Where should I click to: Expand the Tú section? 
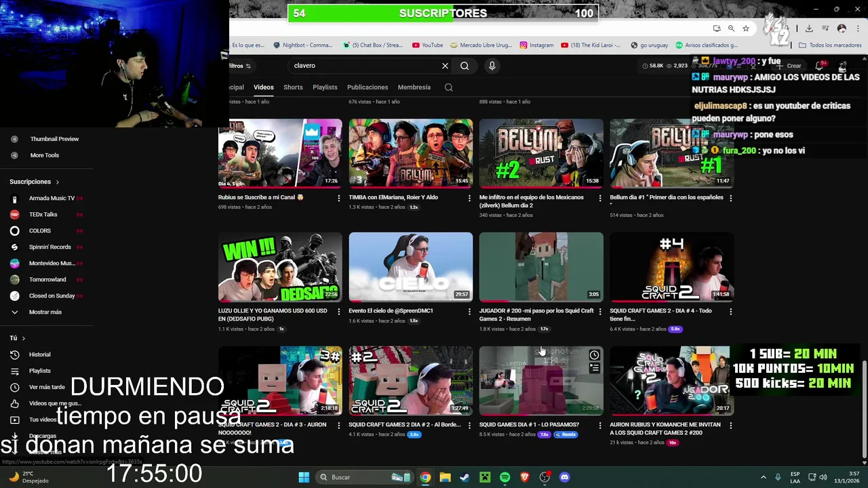tap(17, 338)
